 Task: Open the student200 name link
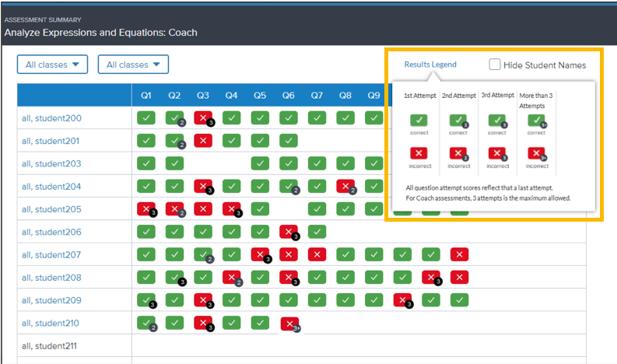[x=51, y=119]
